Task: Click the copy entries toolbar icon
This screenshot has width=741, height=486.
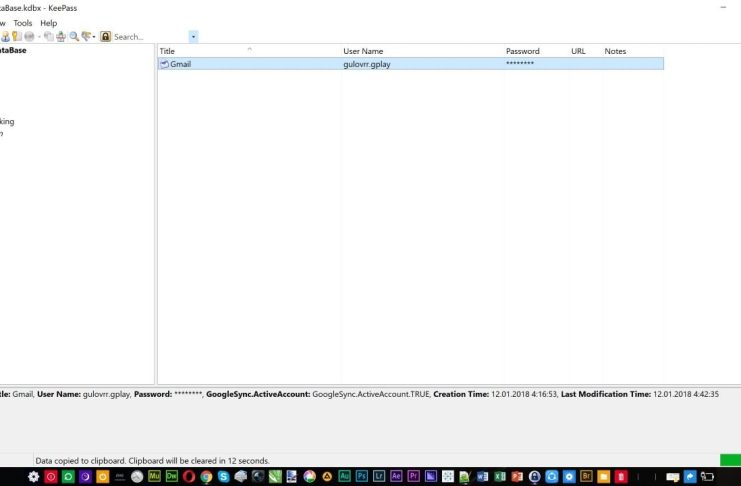Action: 49,36
